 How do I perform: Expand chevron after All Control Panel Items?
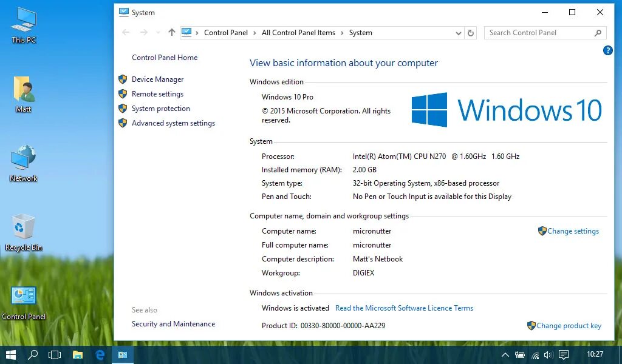(342, 33)
